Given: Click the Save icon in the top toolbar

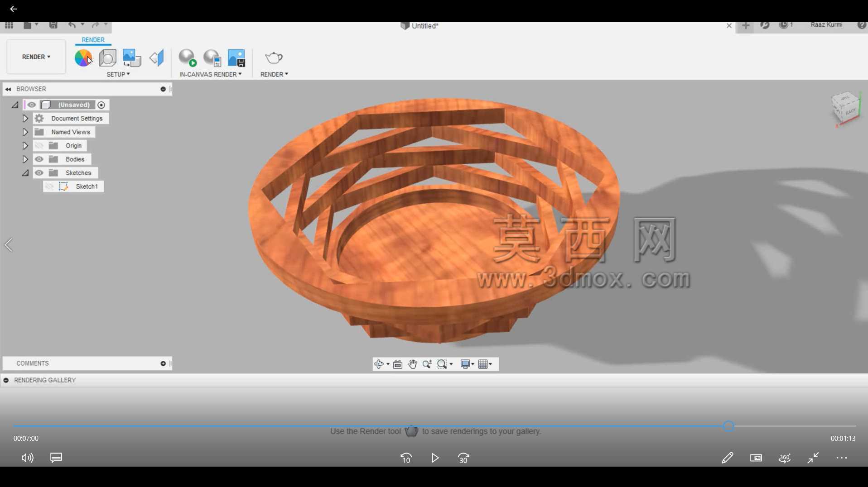Looking at the screenshot, I should tap(53, 25).
